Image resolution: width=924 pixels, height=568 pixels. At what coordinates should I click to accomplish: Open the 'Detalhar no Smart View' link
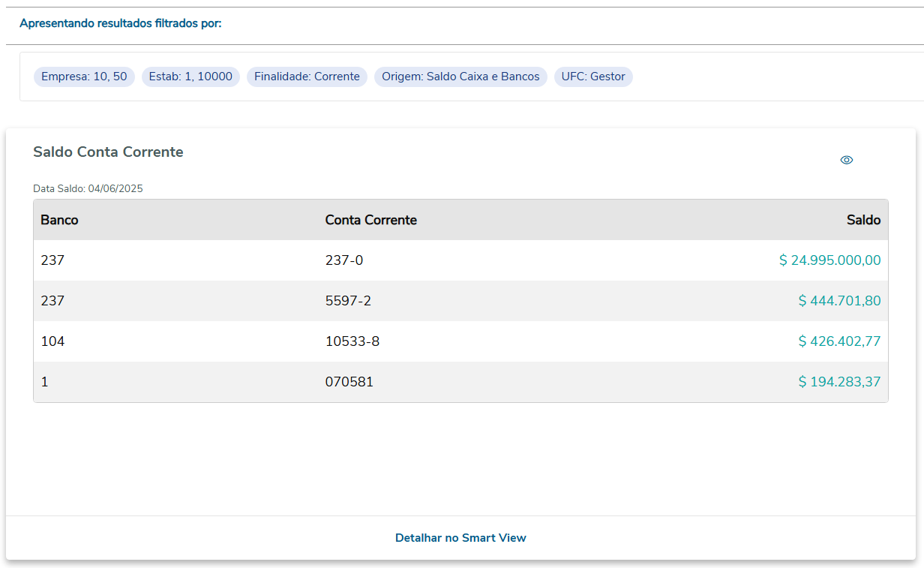pos(460,538)
